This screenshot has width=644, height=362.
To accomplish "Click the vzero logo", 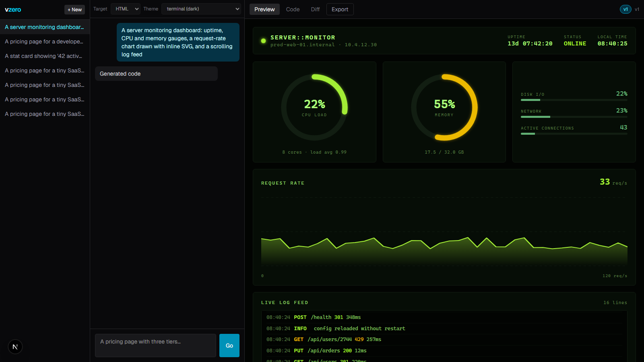I will pyautogui.click(x=13, y=10).
